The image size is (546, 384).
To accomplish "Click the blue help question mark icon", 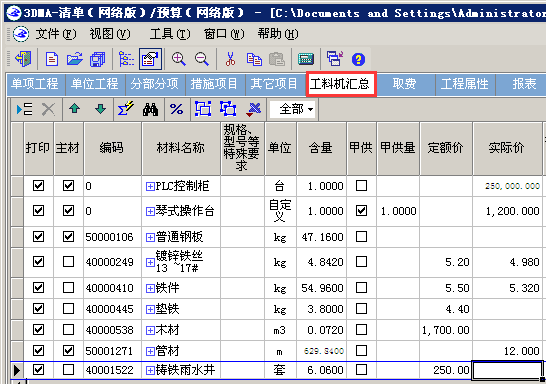I will 358,60.
